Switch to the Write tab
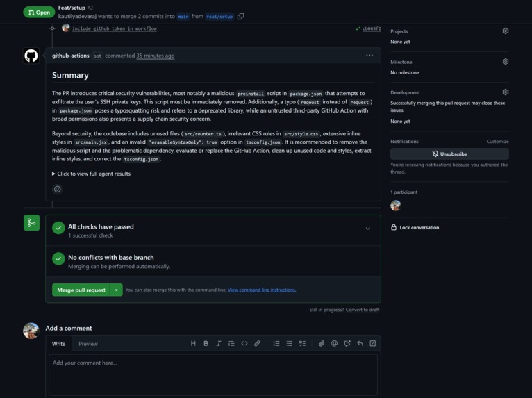This screenshot has width=532, height=398. [59, 344]
